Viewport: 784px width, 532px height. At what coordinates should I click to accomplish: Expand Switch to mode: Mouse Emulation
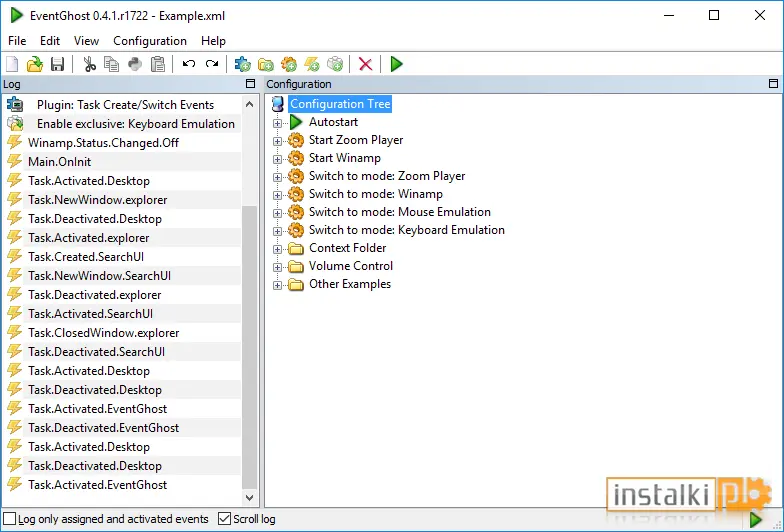pos(277,212)
